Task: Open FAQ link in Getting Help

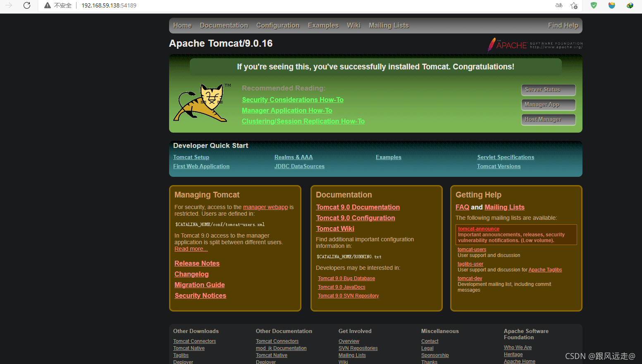Action: (x=462, y=207)
